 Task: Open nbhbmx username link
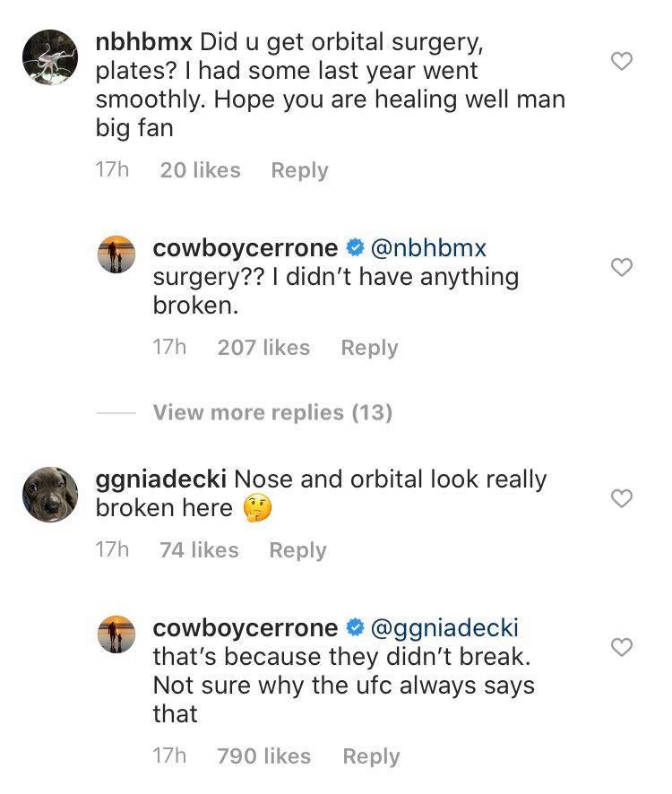[x=143, y=42]
